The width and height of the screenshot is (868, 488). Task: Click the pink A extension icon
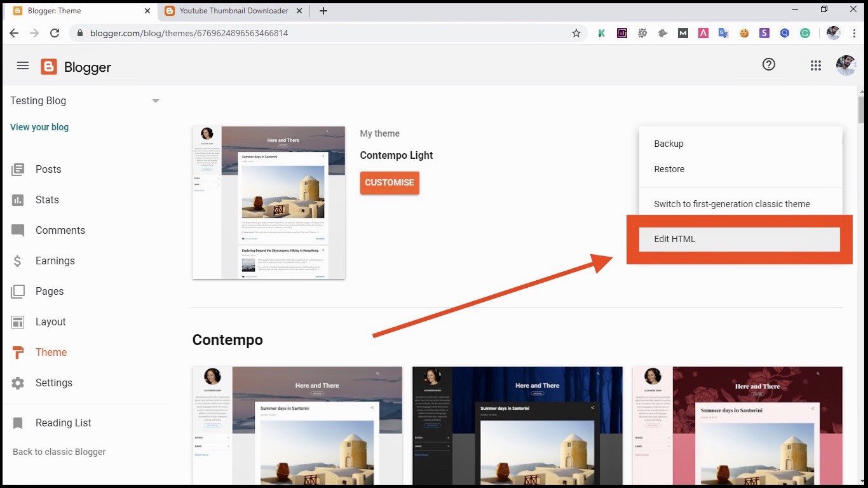click(x=703, y=33)
